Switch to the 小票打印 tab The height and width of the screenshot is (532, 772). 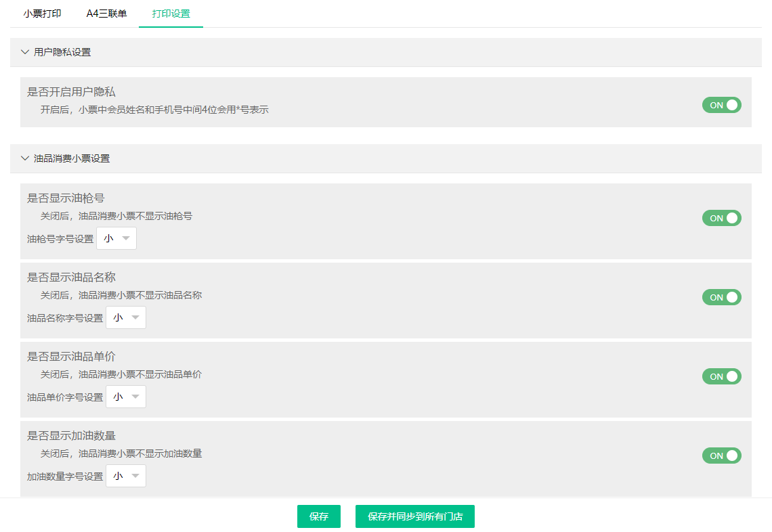[41, 12]
